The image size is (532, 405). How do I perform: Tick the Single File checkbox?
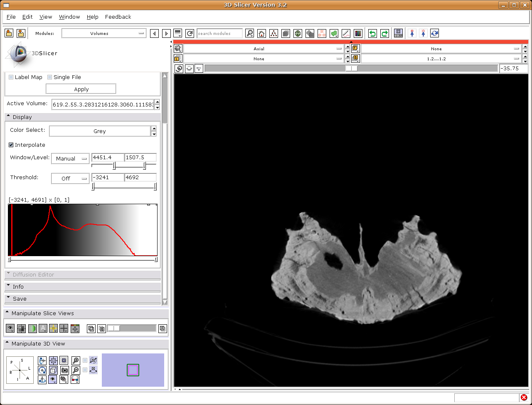tap(50, 77)
